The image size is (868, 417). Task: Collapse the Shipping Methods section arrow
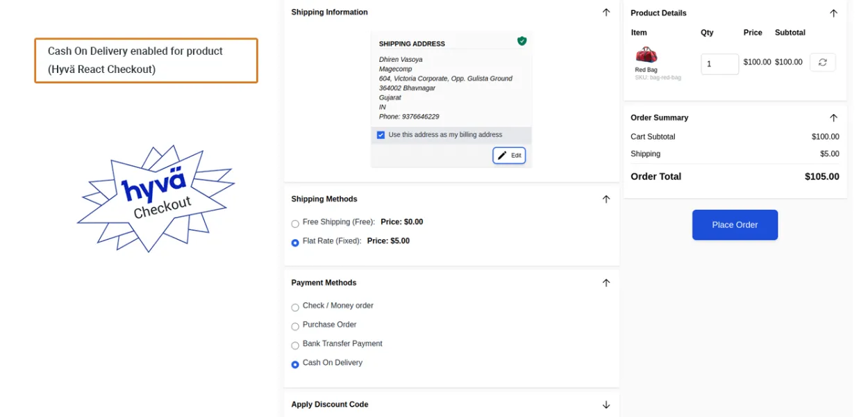pos(606,199)
